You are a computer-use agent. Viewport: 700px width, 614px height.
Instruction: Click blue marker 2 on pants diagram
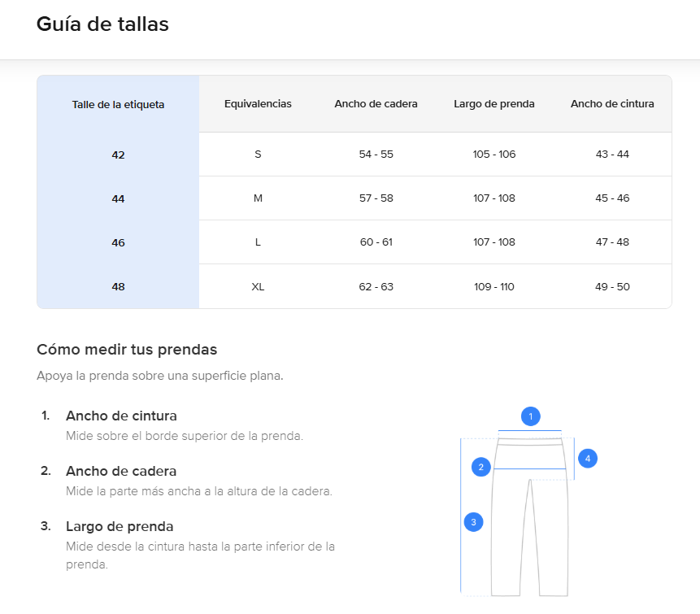point(481,467)
